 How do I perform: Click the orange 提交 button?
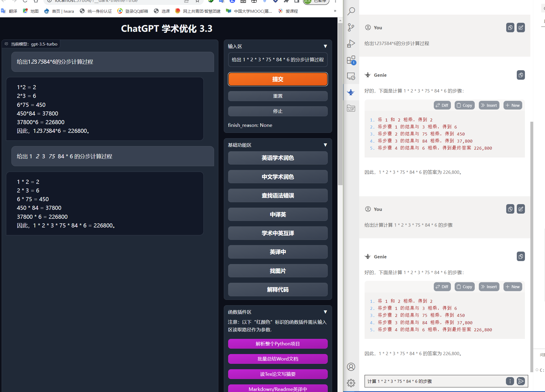click(x=278, y=79)
